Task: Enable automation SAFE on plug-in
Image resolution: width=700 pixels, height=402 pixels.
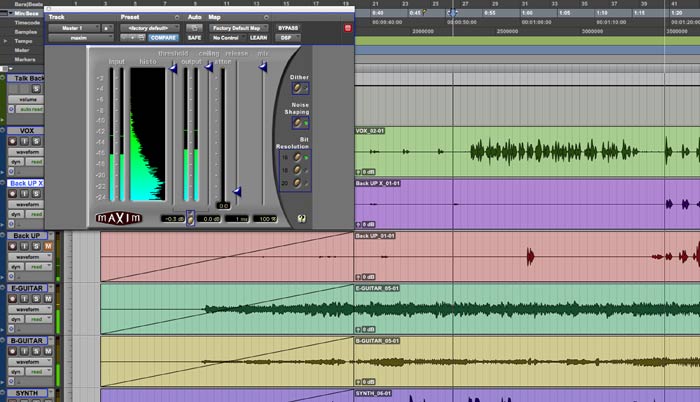Action: (x=195, y=38)
